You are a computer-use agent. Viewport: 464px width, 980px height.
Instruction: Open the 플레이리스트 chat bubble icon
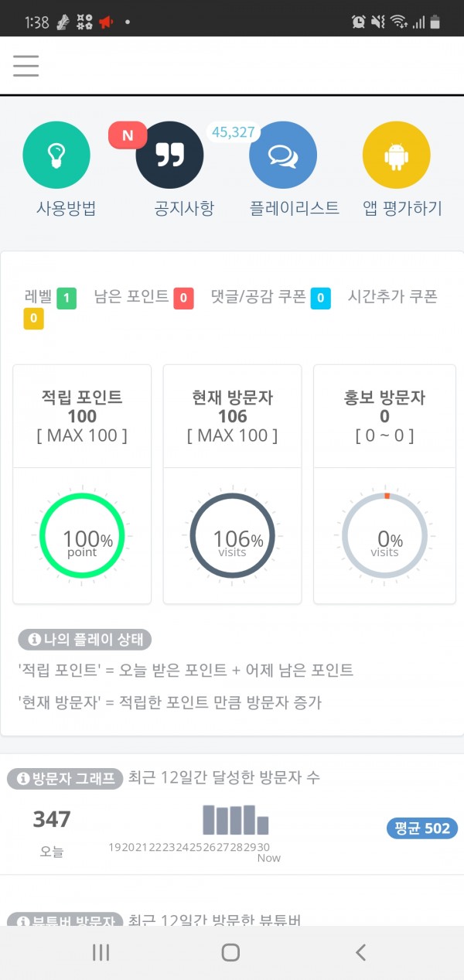[x=283, y=155]
